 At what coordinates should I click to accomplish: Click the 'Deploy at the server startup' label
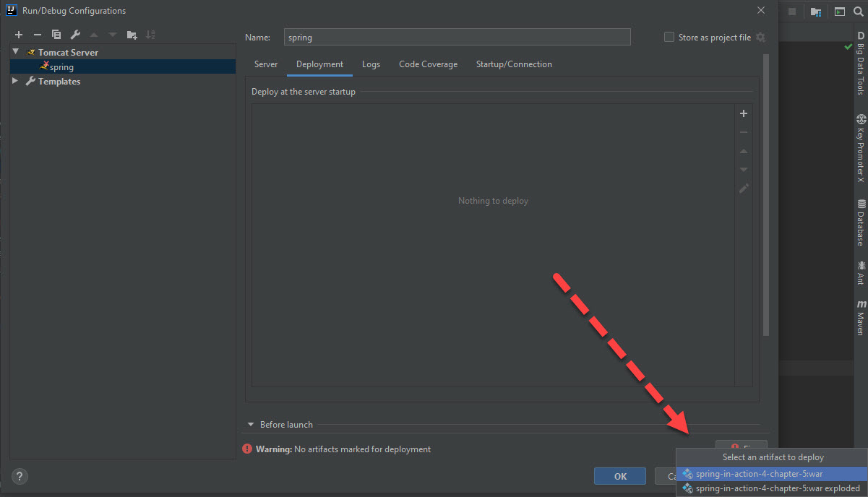coord(304,92)
